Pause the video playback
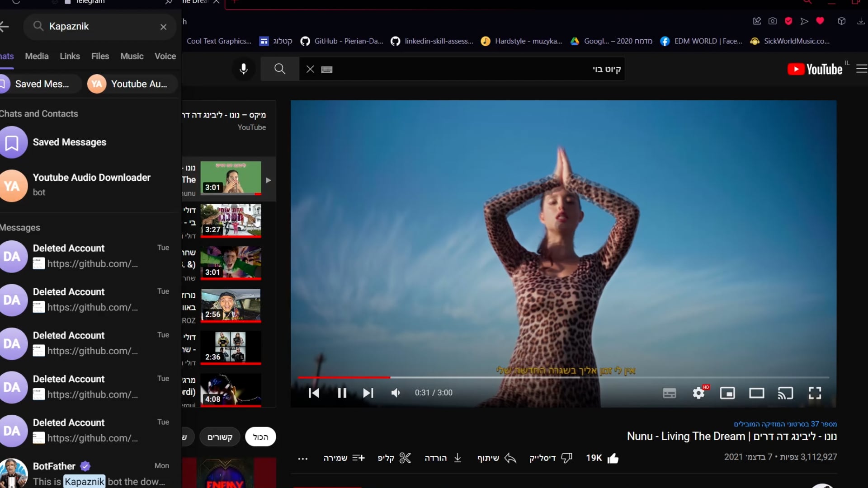The width and height of the screenshot is (868, 488). click(x=342, y=393)
